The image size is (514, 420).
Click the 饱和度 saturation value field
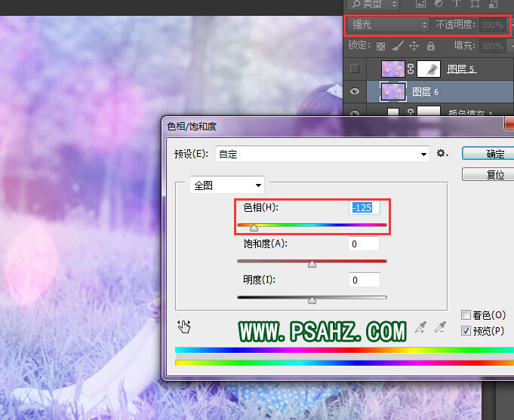pos(364,244)
